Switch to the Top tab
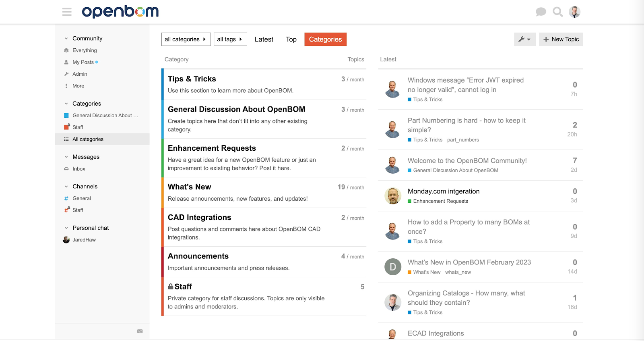 (x=291, y=39)
